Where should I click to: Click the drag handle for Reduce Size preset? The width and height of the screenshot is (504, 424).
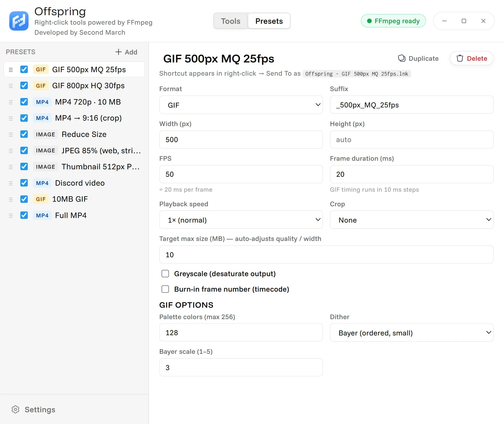[11, 134]
